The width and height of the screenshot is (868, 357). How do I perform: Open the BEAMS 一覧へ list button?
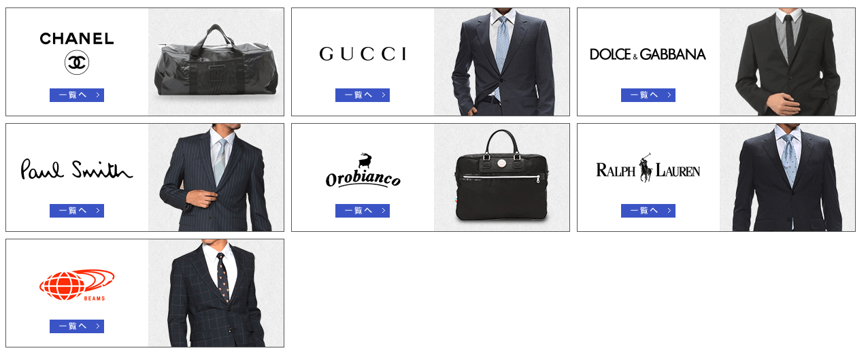click(77, 326)
